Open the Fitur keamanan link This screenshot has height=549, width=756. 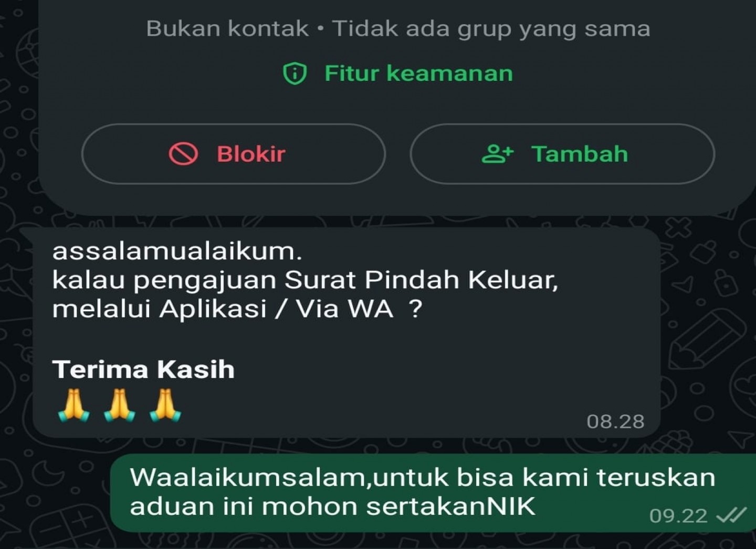418,73
